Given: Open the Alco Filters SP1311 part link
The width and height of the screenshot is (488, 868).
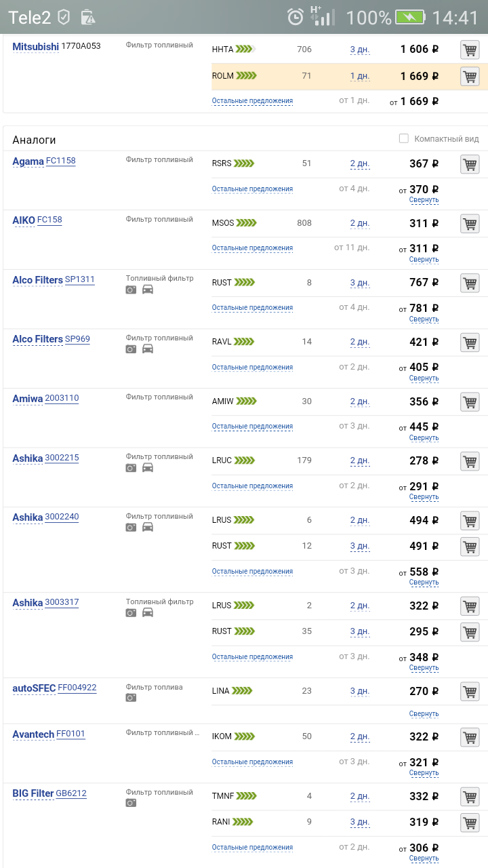Looking at the screenshot, I should (x=80, y=279).
